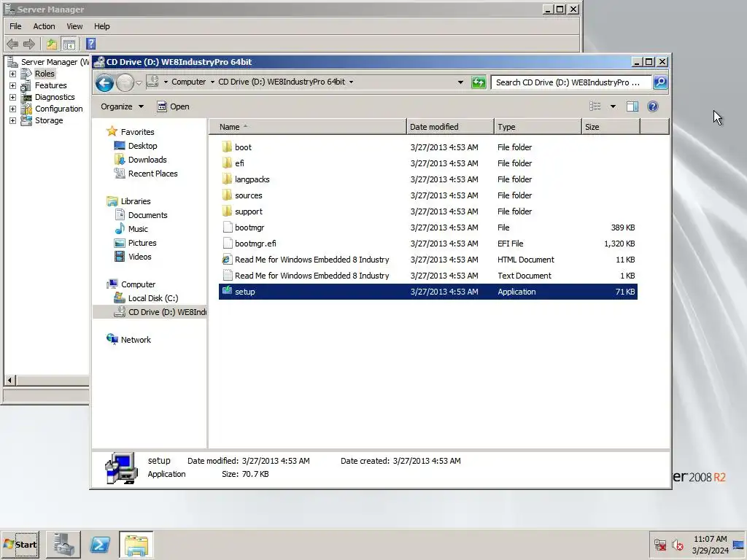Select the sources folder
Image resolution: width=747 pixels, height=560 pixels.
click(428, 195)
